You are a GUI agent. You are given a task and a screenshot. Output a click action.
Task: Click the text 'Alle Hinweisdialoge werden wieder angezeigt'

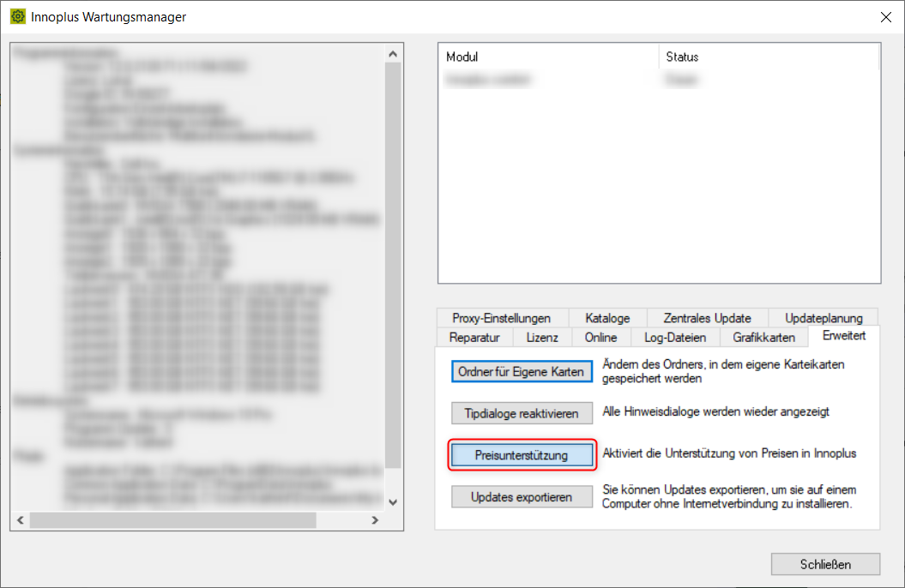point(715,411)
